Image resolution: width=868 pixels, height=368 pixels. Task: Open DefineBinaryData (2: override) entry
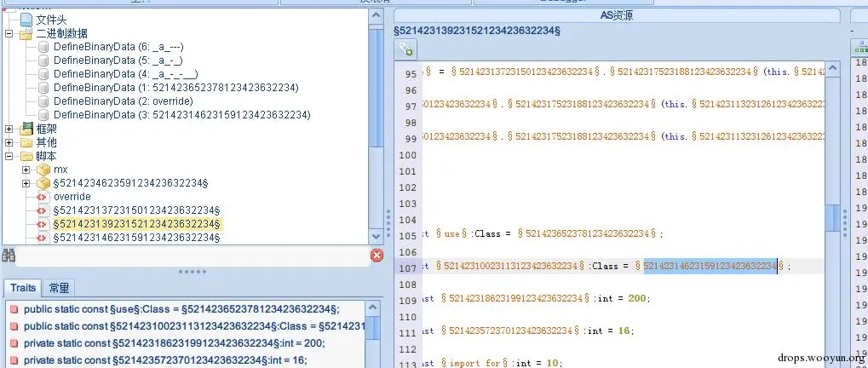click(x=123, y=101)
